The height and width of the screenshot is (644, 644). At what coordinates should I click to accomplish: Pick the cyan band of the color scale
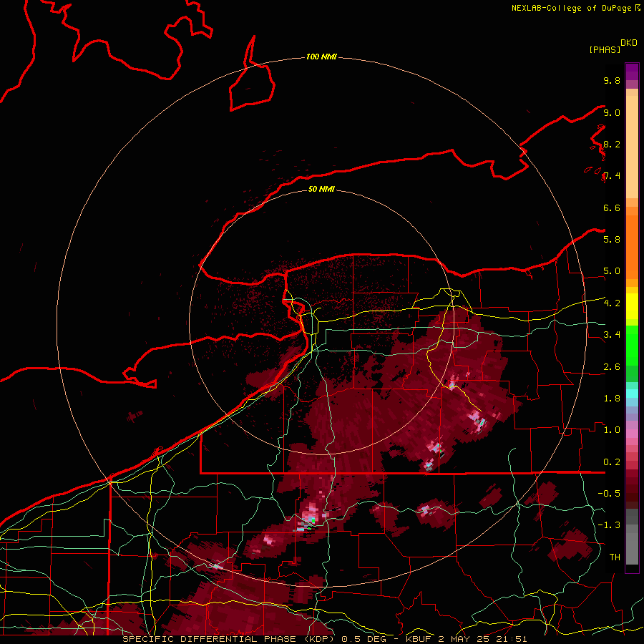(632, 394)
